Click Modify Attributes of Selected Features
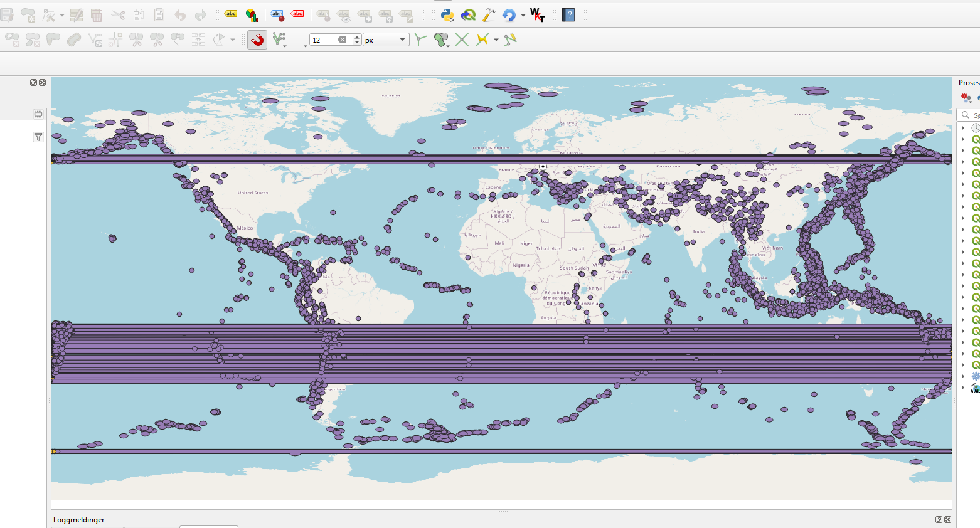Screen dimensions: 980x528 point(77,15)
